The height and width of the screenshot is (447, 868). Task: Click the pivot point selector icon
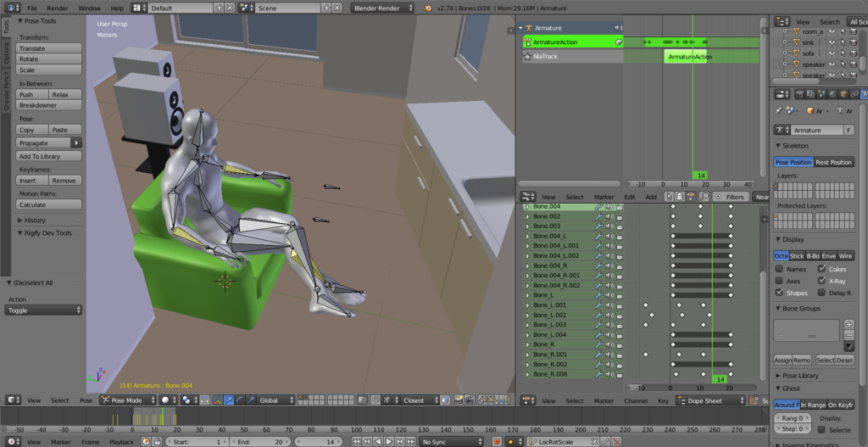click(x=189, y=400)
